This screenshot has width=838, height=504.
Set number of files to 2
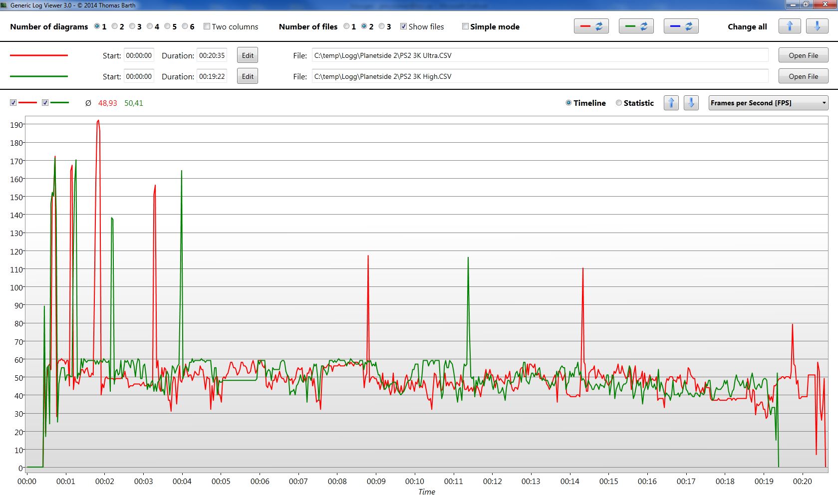coord(364,26)
